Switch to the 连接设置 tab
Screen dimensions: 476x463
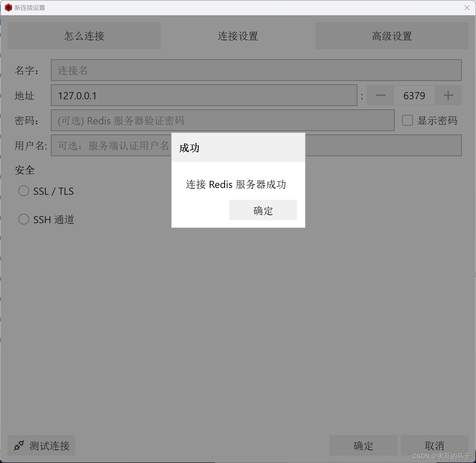(238, 36)
